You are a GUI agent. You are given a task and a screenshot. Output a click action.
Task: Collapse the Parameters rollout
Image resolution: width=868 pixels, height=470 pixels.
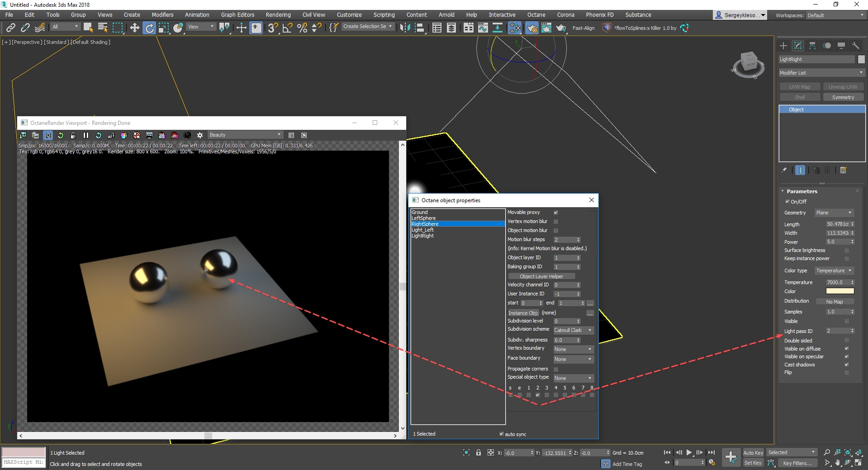801,191
